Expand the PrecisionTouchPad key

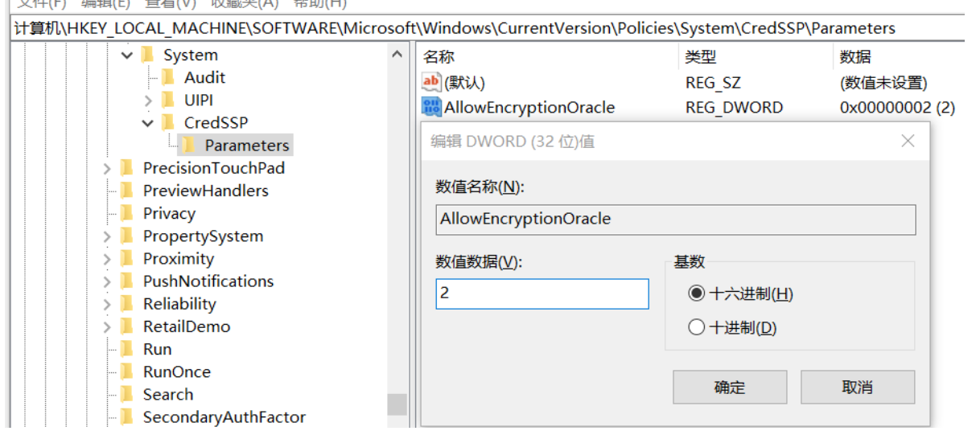[107, 168]
